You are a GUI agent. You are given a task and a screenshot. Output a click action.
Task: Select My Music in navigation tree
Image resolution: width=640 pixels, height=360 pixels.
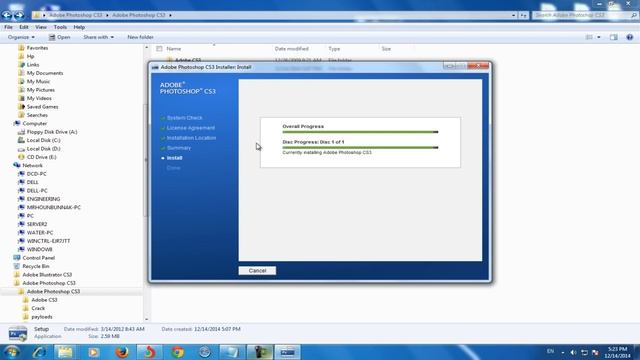[38, 82]
